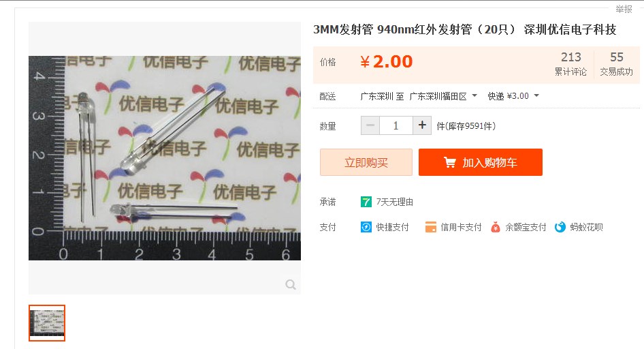Open the 快递 ¥3.00 shipping dropdown
644x349 pixels.
click(536, 95)
